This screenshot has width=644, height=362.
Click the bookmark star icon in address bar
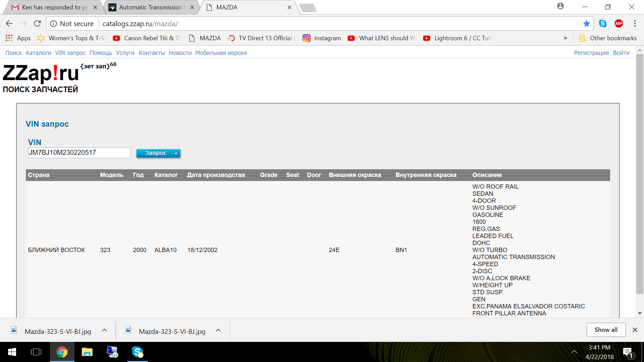click(x=586, y=23)
